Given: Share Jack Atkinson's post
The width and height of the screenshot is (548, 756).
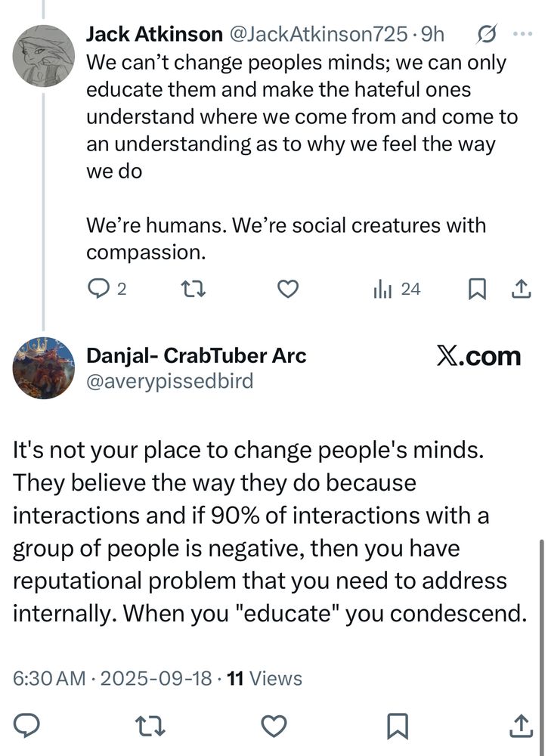Looking at the screenshot, I should coord(520,289).
